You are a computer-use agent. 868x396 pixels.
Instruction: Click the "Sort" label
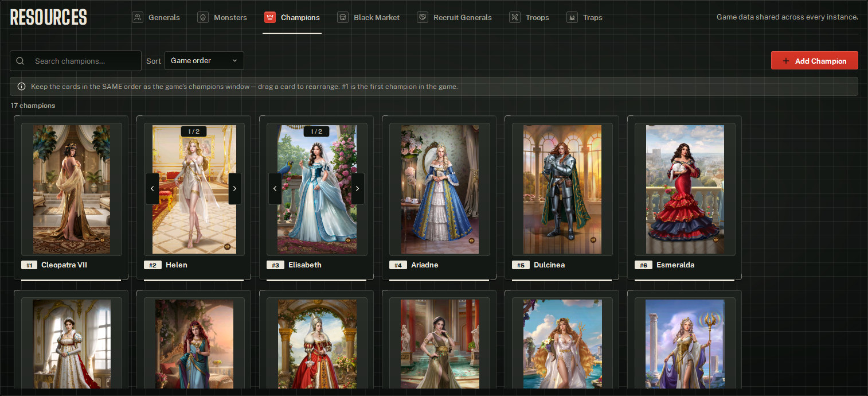(x=154, y=61)
